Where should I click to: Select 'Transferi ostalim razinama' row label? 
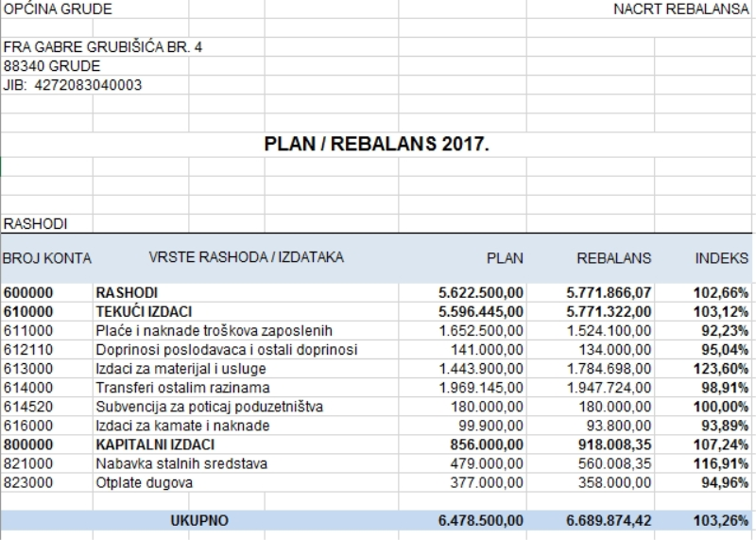click(x=182, y=388)
